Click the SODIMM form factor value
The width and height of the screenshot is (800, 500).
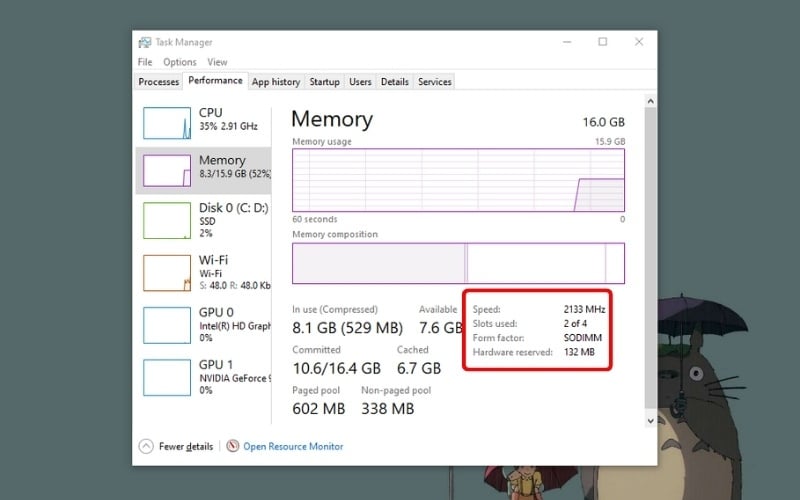tap(583, 338)
